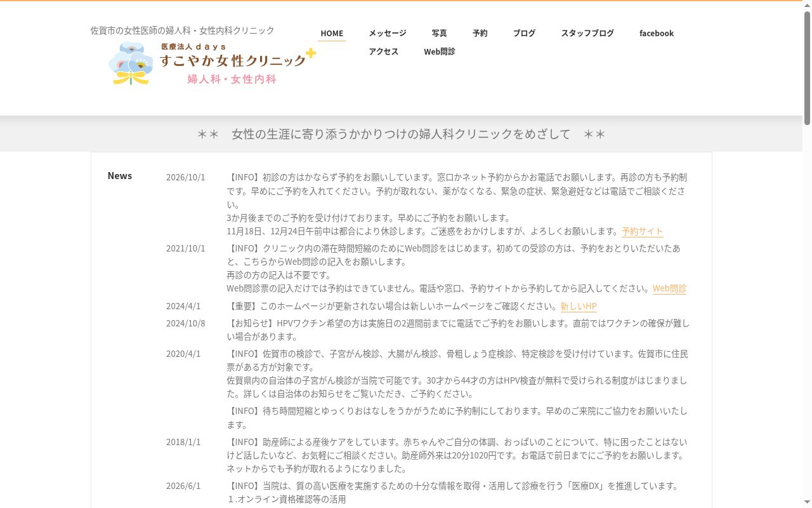The height and width of the screenshot is (508, 812).
Task: Click the 11月18日、12月24日午前中 closure notice line
Action: [423, 231]
